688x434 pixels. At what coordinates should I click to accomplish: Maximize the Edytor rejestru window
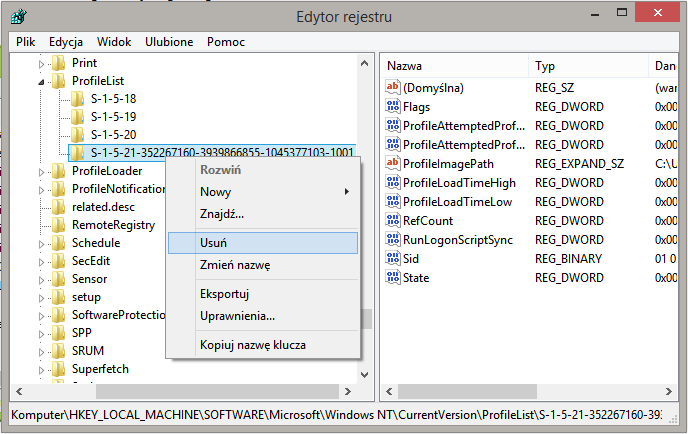(622, 13)
